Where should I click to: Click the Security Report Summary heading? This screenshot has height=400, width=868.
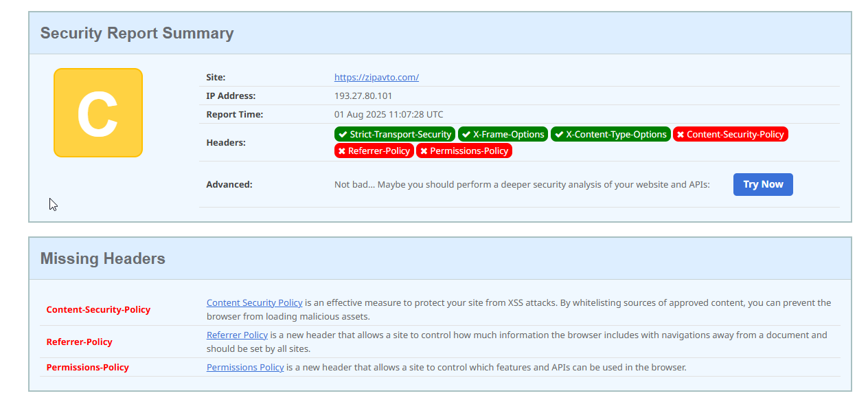point(137,33)
